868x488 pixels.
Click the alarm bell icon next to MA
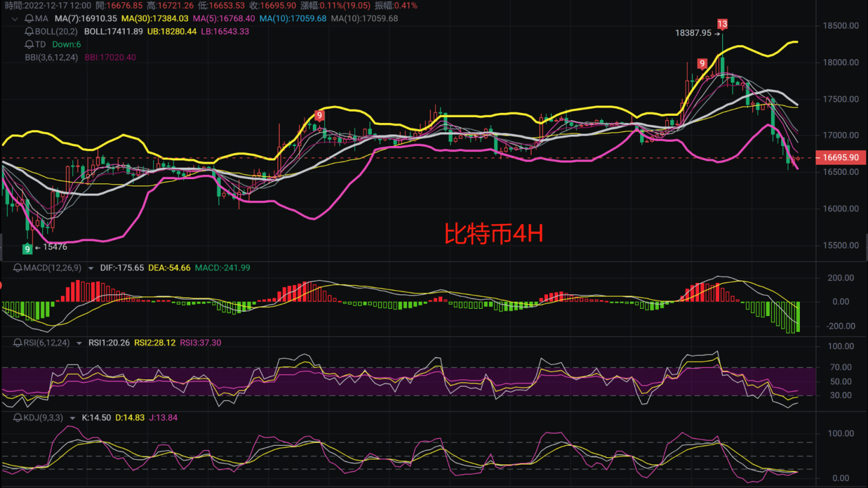click(29, 18)
